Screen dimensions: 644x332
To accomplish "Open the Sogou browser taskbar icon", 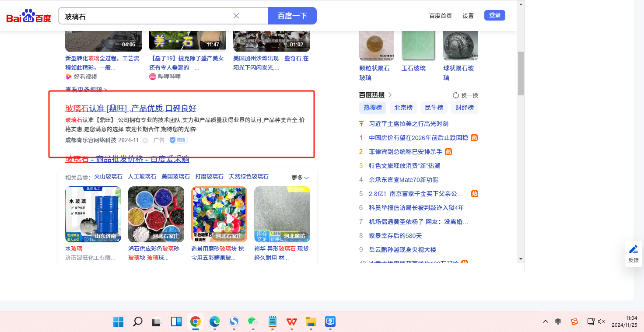I will point(234,322).
